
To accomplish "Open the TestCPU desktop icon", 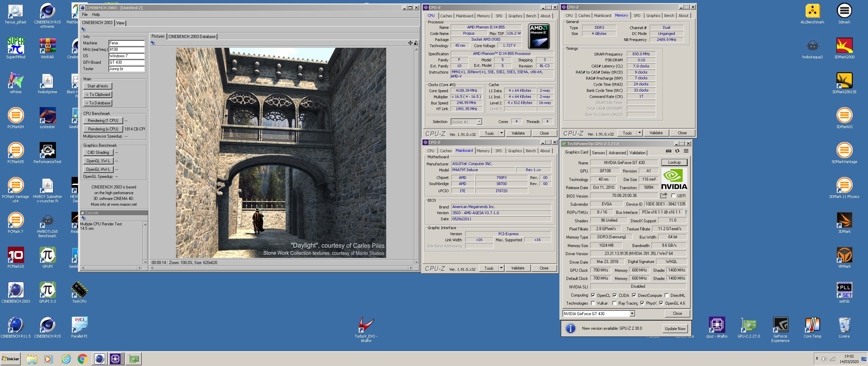I will point(79,292).
